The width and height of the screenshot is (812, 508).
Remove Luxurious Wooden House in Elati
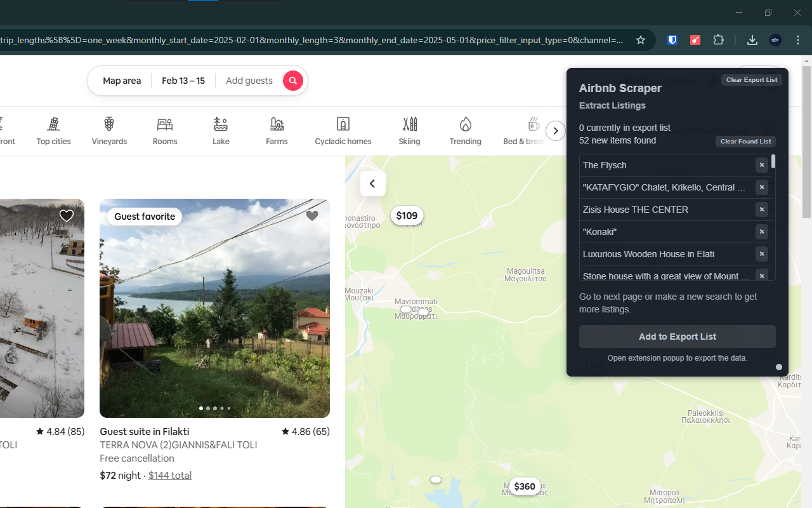[762, 254]
